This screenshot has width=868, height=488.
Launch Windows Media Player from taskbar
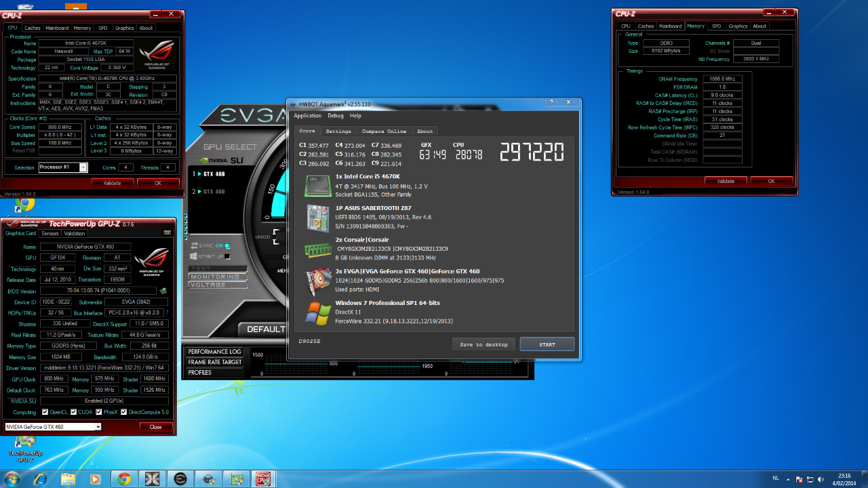point(95,479)
